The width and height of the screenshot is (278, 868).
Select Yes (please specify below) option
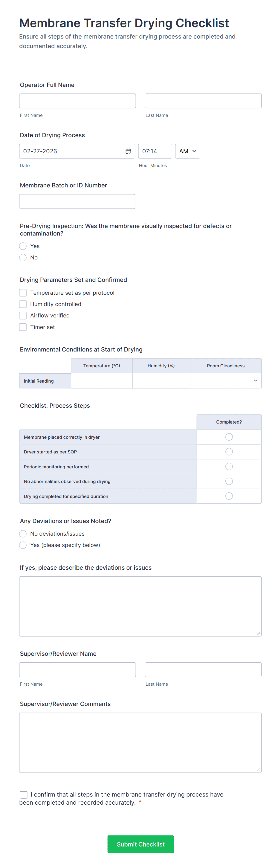23,545
